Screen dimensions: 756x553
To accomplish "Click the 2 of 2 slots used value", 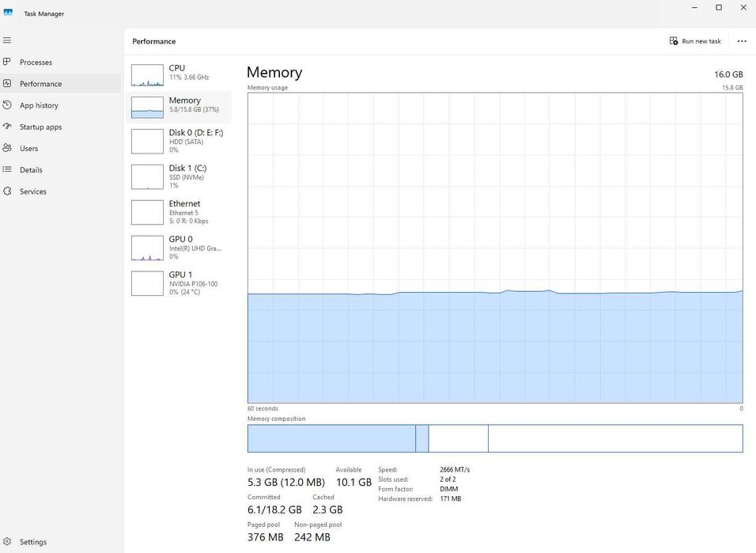I will tap(448, 479).
